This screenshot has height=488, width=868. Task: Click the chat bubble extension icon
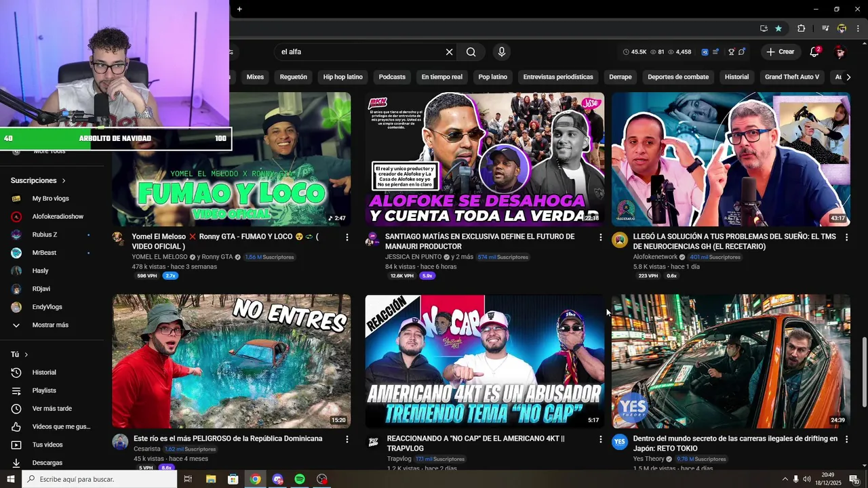742,52
